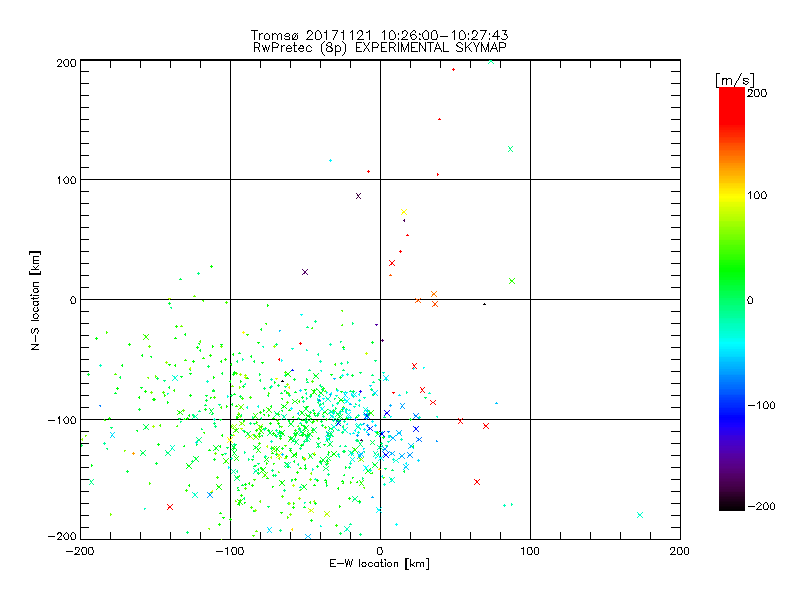Image resolution: width=800 pixels, height=600 pixels.
Task: Click the -100 label beside the colorbar
Action: (x=761, y=406)
